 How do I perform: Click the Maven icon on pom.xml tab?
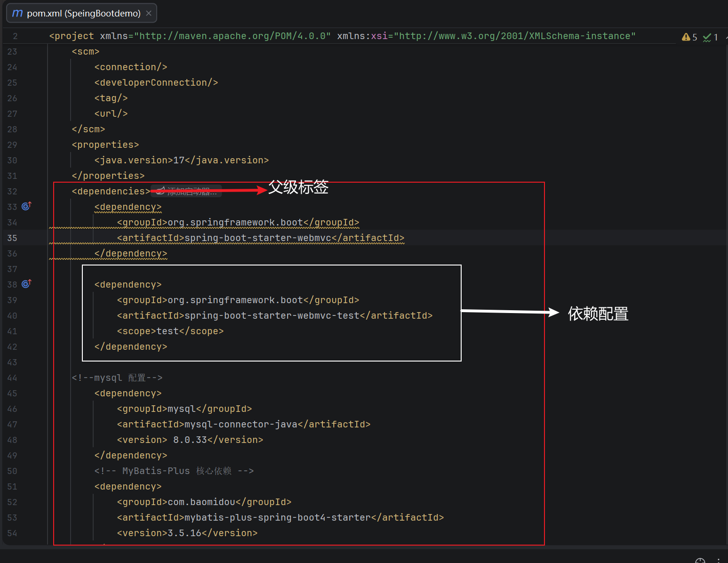tap(17, 13)
